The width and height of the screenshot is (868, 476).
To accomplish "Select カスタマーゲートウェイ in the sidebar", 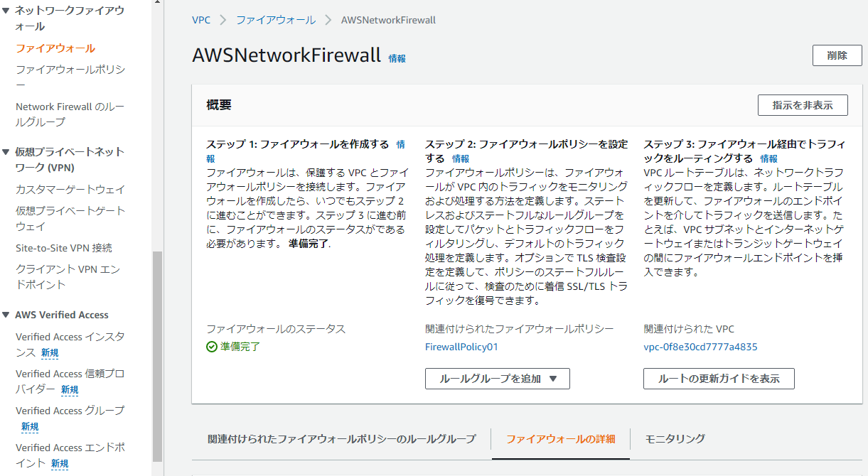I will [x=70, y=189].
